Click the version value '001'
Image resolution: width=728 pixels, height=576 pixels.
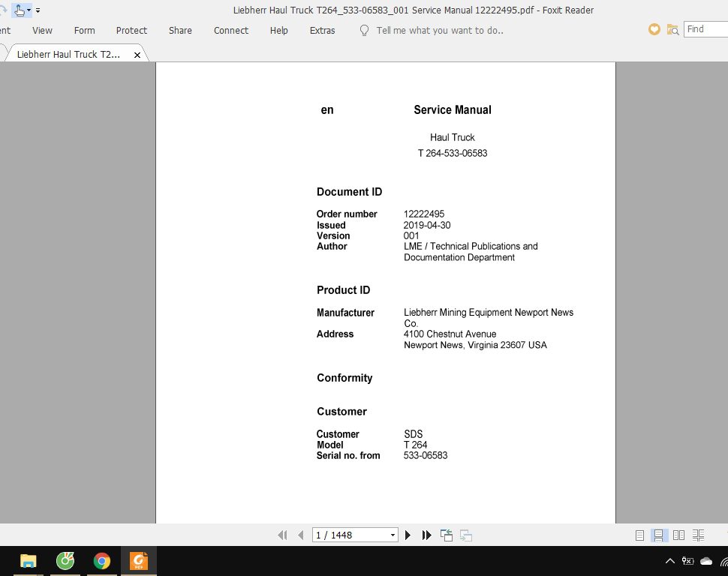click(x=411, y=235)
